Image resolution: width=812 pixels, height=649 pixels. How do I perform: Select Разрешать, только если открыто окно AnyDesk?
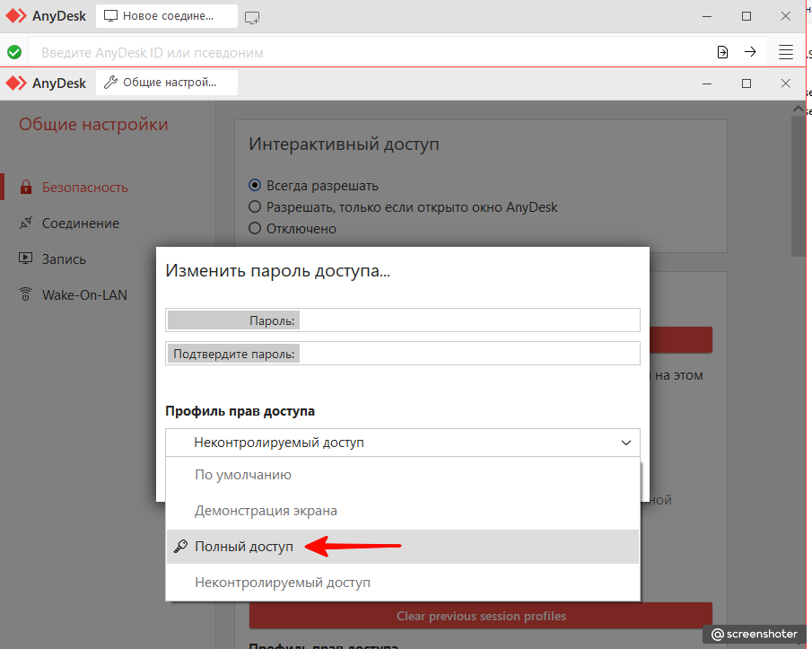pos(255,207)
